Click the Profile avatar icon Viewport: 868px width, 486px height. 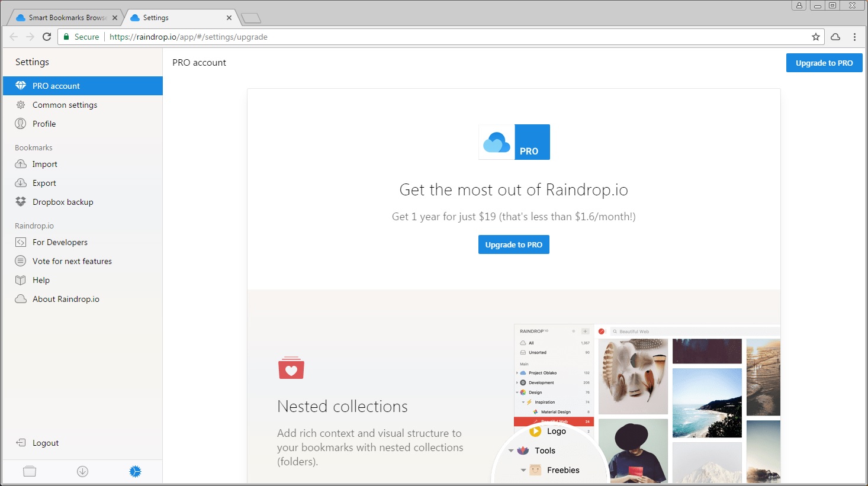(x=21, y=124)
